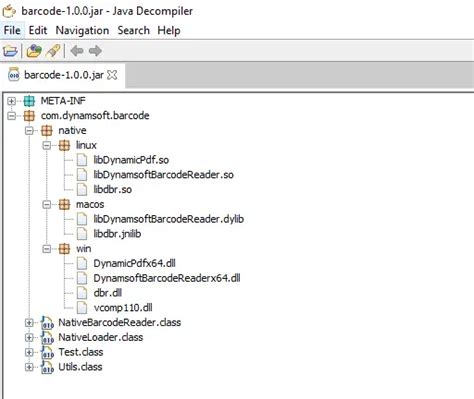
Task: Select DynamicPdfx64.dll file name
Action: click(x=134, y=263)
